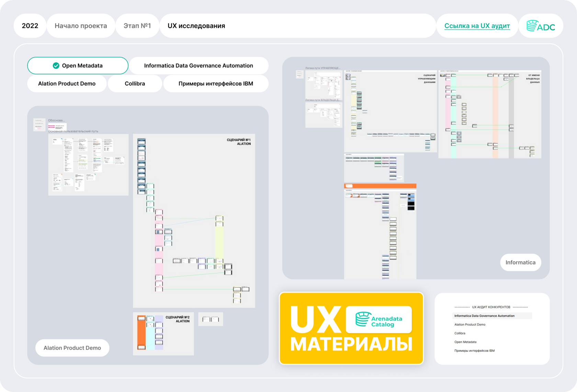Click the Arenadata Catalog logo badge
This screenshot has width=577, height=392.
point(378,320)
